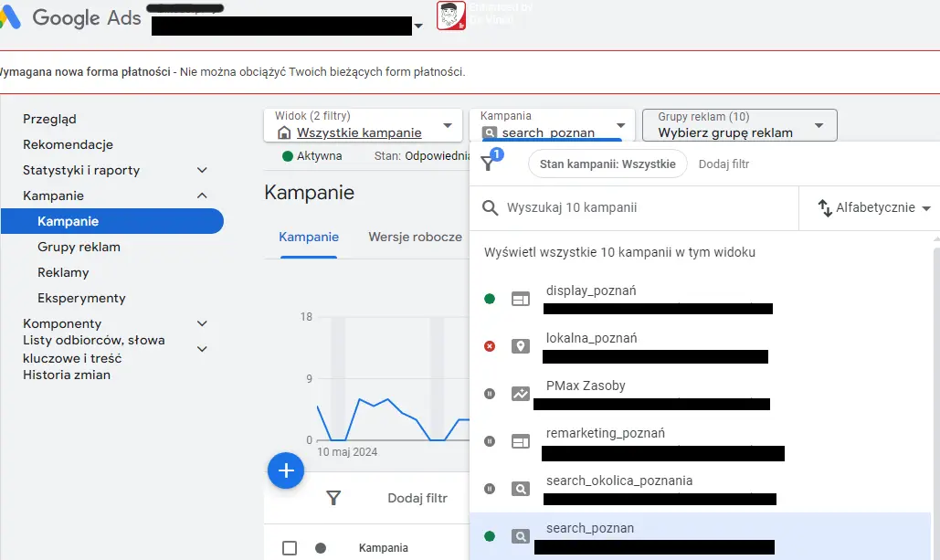
Task: Click the search campaign icon beside search_poznan
Action: click(x=521, y=536)
